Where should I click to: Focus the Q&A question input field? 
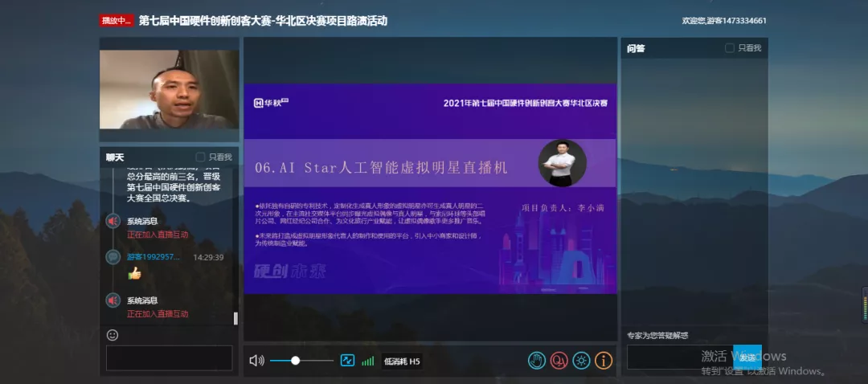[680, 357]
